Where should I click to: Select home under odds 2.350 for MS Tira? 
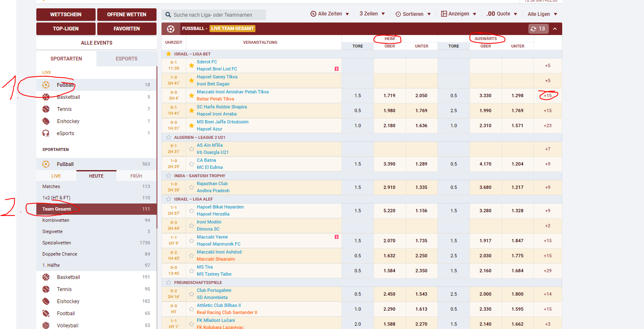click(422, 271)
